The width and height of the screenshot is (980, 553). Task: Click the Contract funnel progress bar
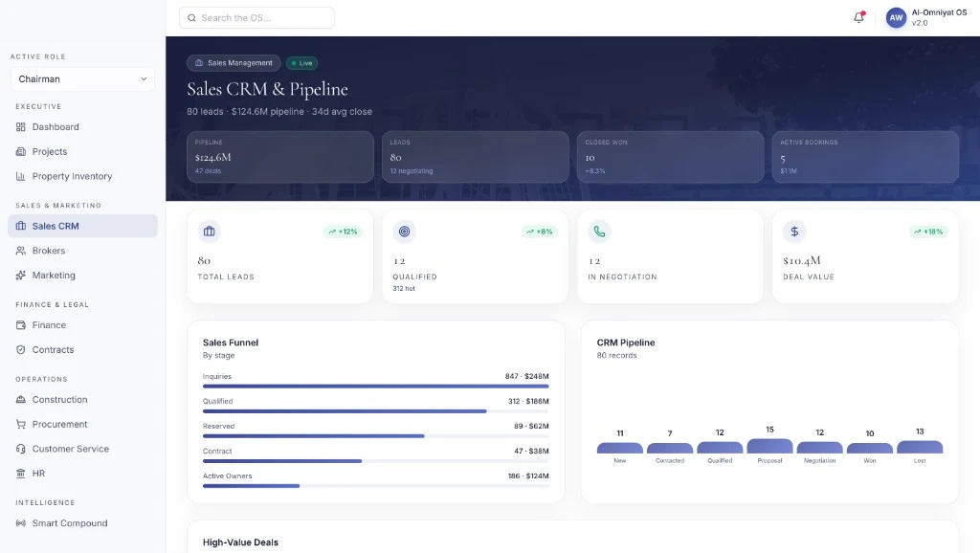point(375,461)
